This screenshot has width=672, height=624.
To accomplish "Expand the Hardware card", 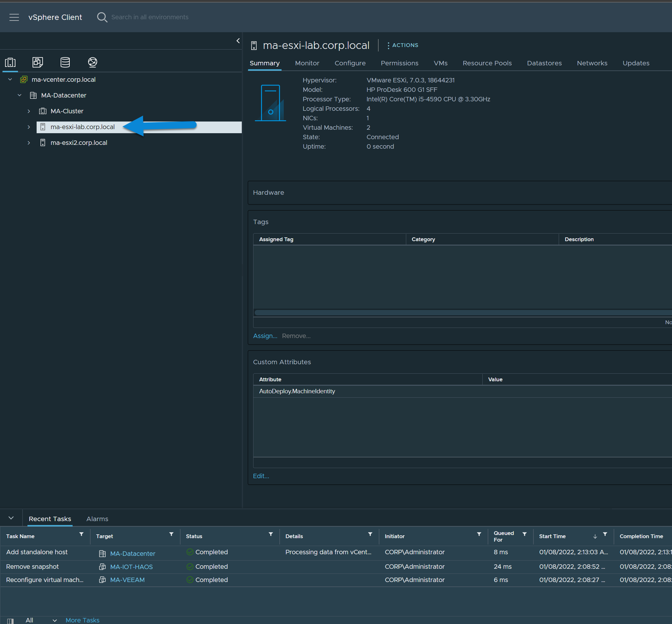I will point(460,193).
